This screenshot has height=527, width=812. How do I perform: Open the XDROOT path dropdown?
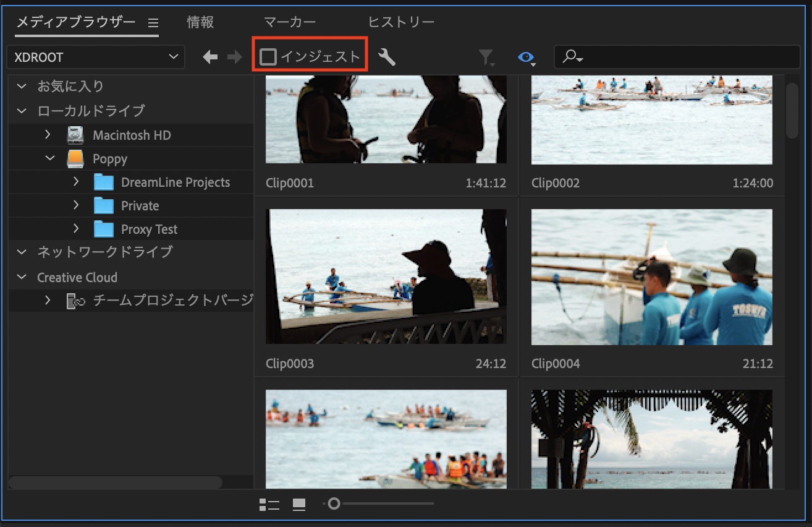tap(96, 57)
